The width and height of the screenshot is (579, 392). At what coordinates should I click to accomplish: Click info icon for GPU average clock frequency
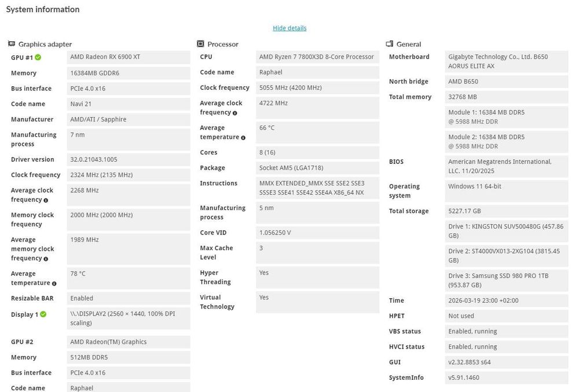point(46,200)
